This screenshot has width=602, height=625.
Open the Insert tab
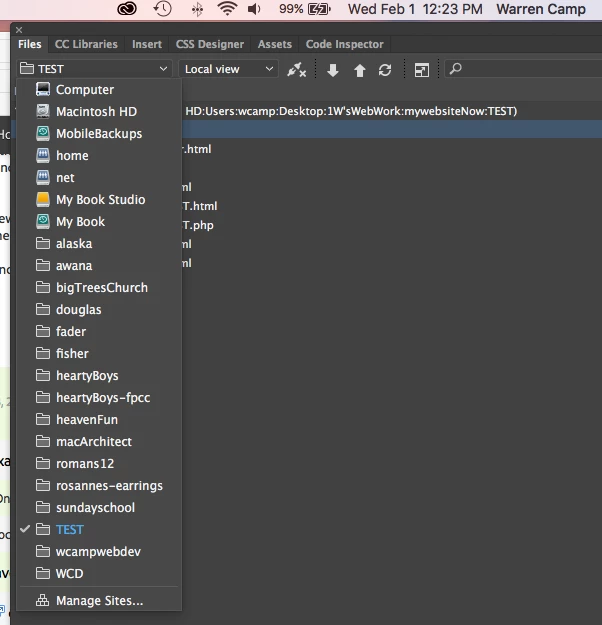pyautogui.click(x=147, y=44)
